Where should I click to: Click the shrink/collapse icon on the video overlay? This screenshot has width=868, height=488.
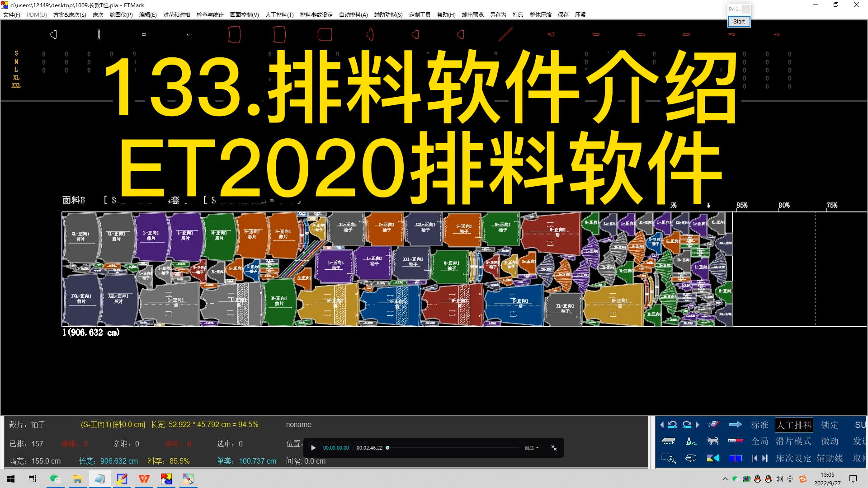click(554, 448)
